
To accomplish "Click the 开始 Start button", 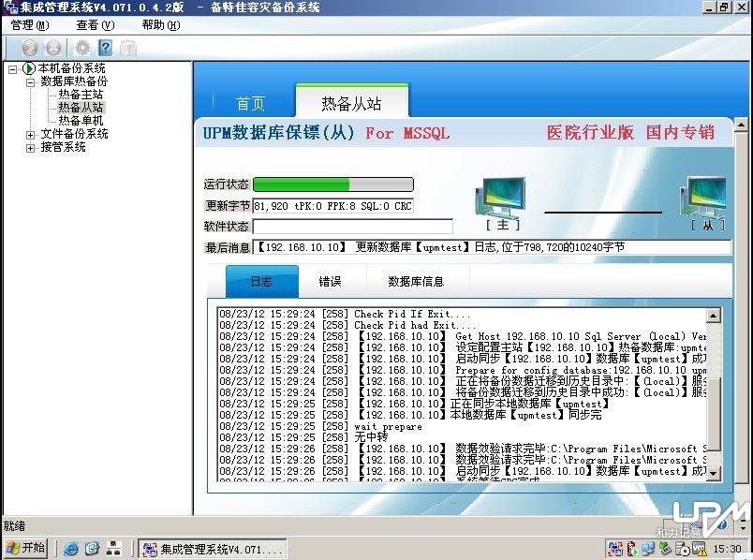I will tap(26, 548).
